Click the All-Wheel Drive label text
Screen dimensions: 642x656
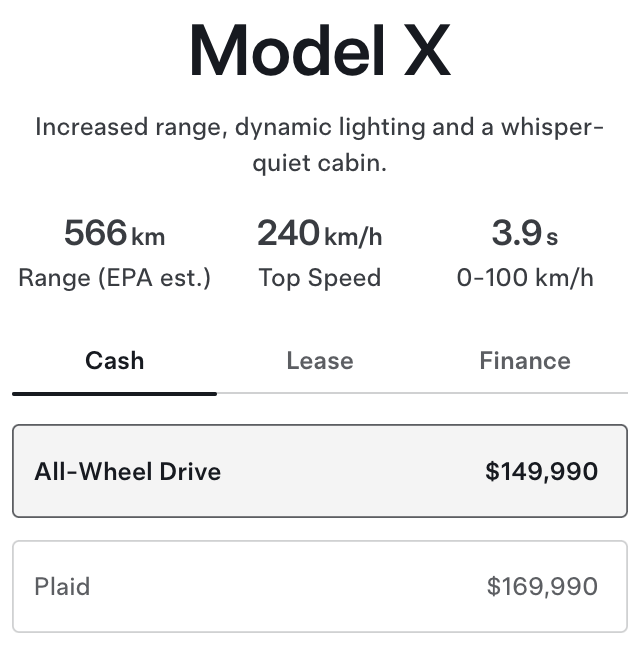(127, 471)
